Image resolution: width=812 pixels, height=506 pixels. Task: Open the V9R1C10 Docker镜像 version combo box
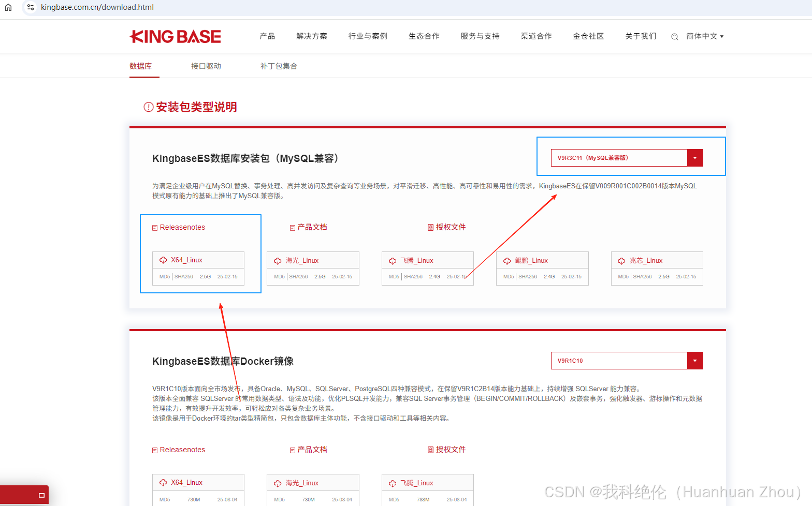coord(627,361)
